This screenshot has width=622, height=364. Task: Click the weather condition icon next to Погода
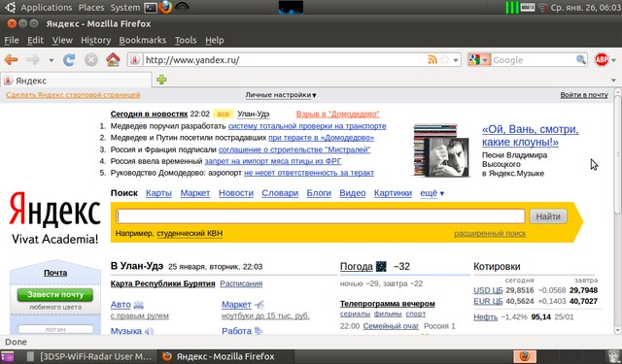point(381,266)
